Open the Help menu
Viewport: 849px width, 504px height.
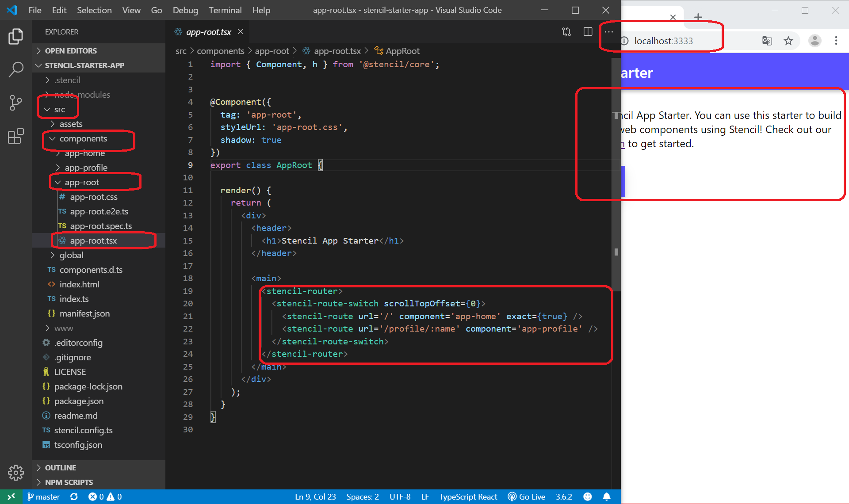click(261, 10)
